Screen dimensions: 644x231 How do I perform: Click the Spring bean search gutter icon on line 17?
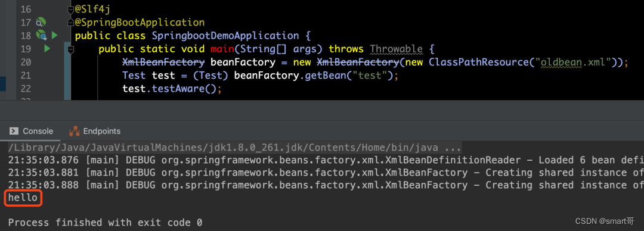point(41,22)
